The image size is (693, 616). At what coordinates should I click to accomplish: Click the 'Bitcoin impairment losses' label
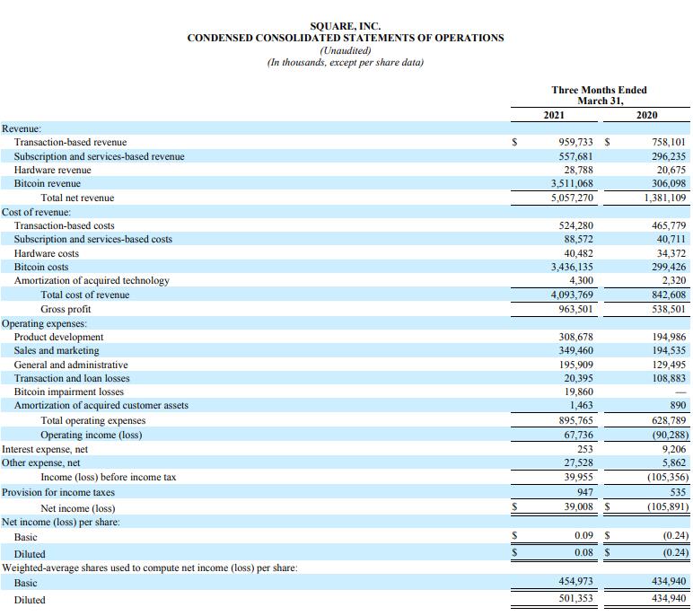[x=69, y=392]
